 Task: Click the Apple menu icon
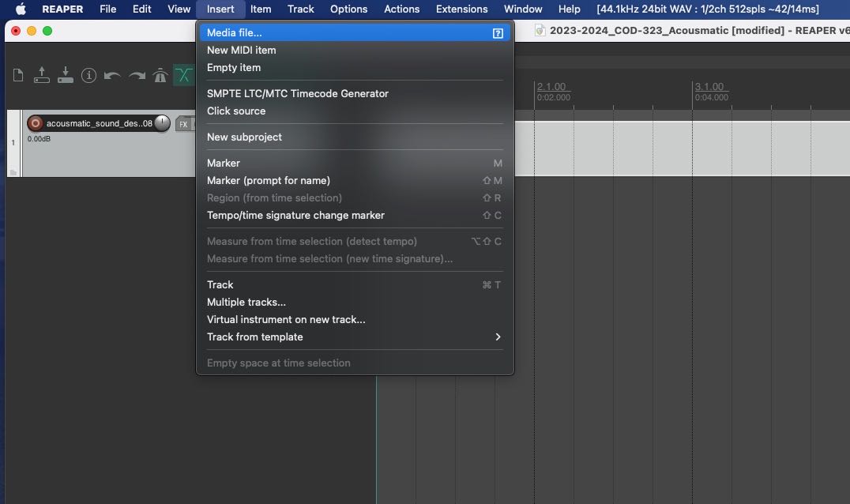point(21,9)
